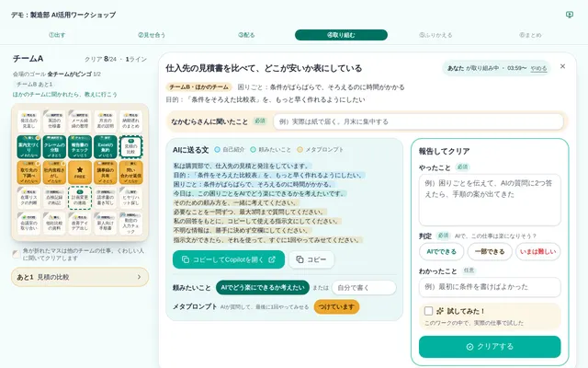This screenshot has height=368, width=588.
Task: Focus the 自分で書く input field
Action: (x=364, y=288)
